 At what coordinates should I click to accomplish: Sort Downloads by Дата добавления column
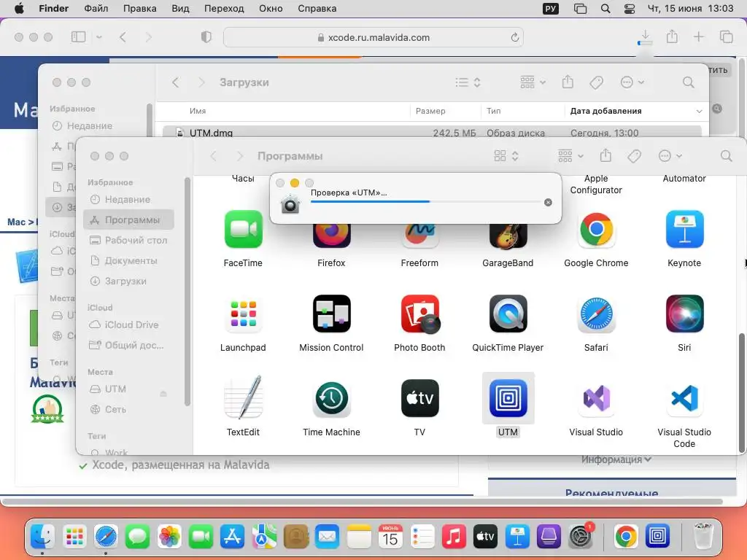[636, 111]
